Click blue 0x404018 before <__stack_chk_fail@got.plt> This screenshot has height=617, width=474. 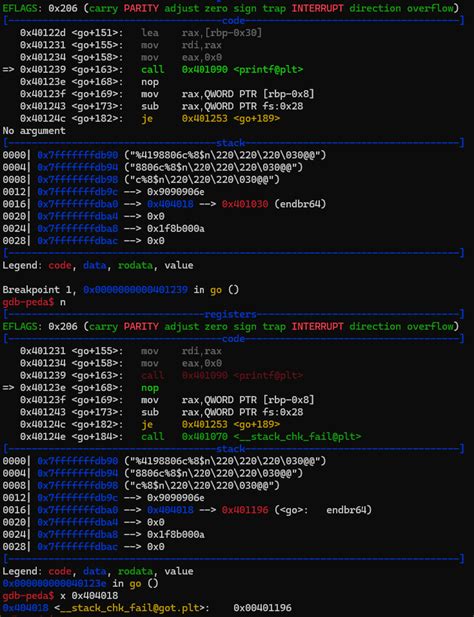coord(26,608)
